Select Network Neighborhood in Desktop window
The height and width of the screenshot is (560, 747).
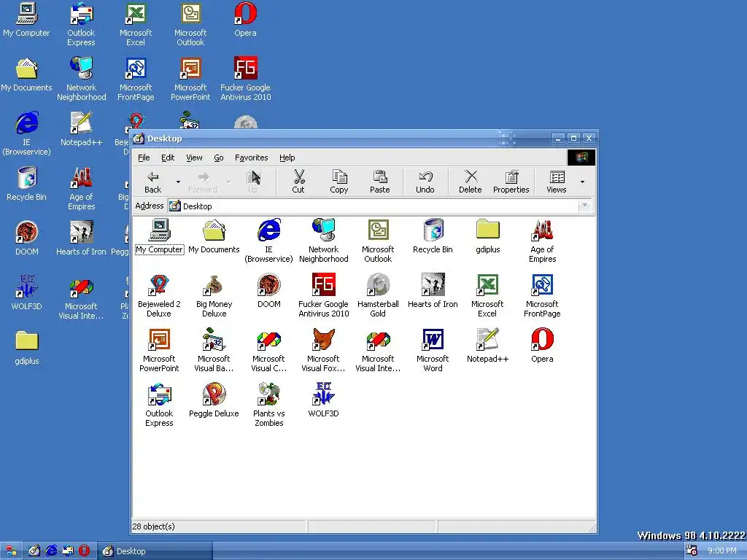(x=323, y=241)
